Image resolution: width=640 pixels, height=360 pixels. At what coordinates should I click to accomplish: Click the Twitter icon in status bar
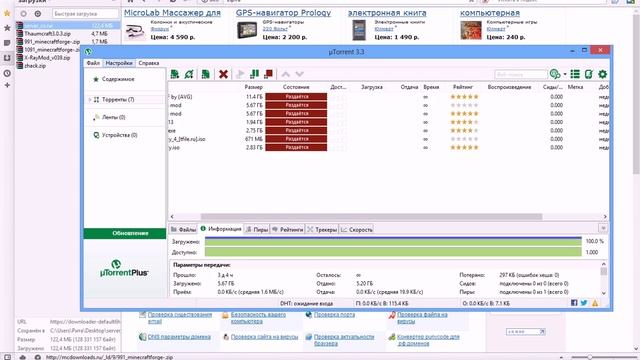click(x=584, y=303)
